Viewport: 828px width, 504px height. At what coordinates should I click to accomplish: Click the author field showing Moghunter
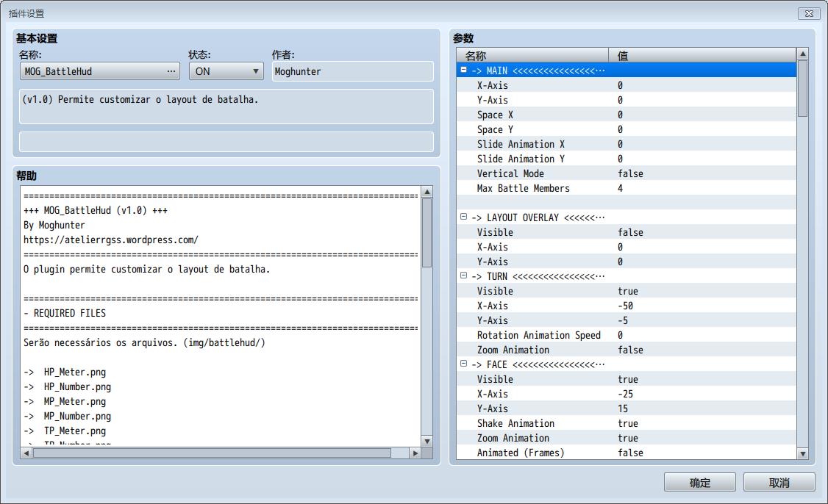click(x=353, y=71)
